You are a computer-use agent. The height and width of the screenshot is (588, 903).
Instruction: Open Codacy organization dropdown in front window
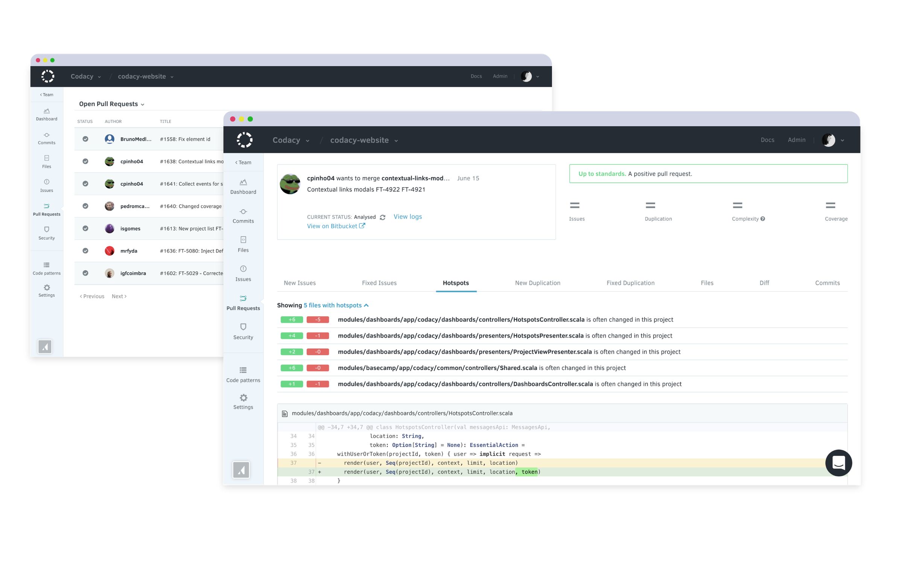pos(290,140)
